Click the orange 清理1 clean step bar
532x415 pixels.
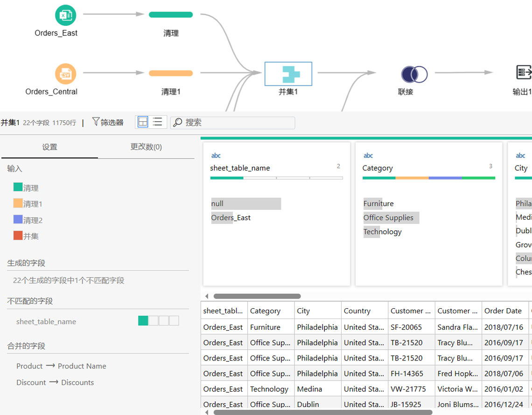171,73
